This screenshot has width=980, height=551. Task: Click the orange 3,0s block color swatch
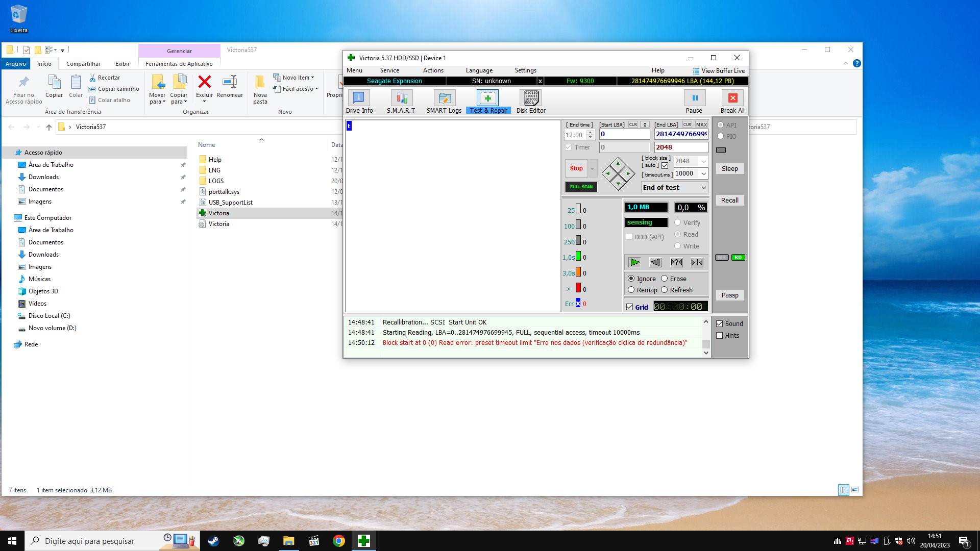click(x=578, y=272)
